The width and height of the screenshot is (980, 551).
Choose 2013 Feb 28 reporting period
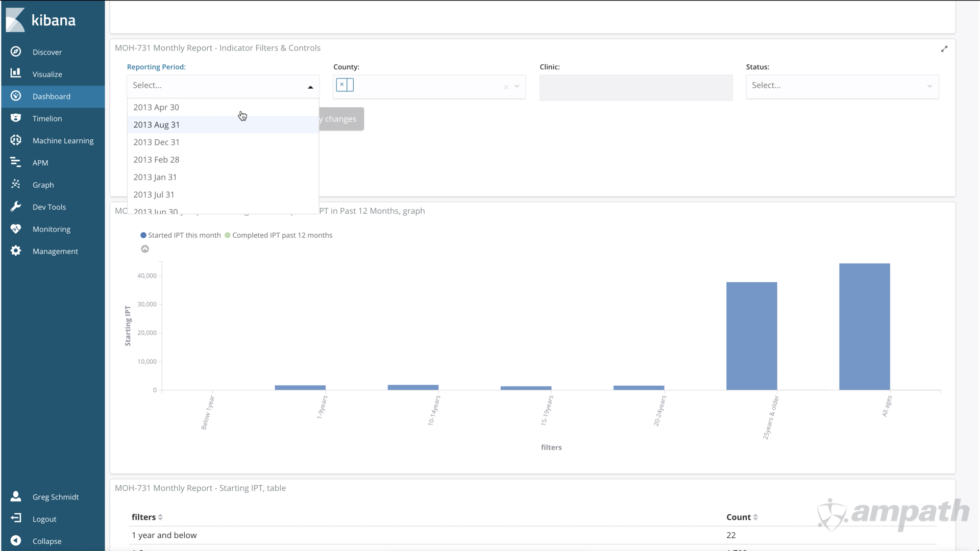[223, 159]
